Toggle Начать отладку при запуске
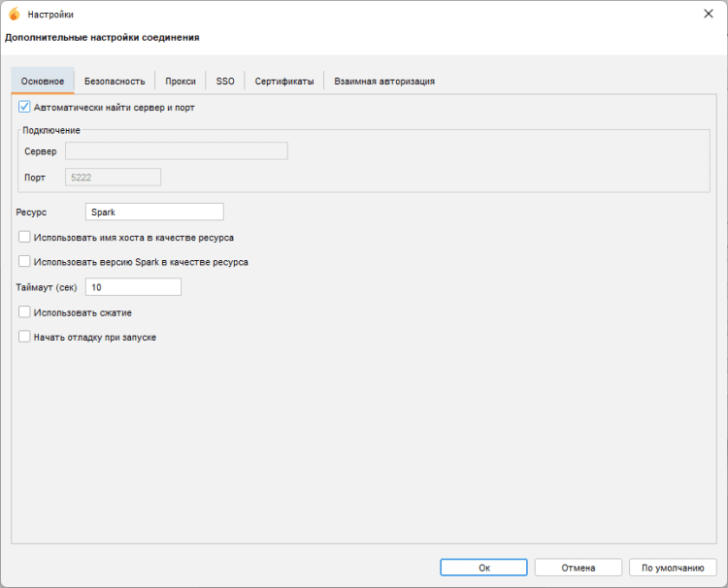The width and height of the screenshot is (728, 588). pos(25,337)
